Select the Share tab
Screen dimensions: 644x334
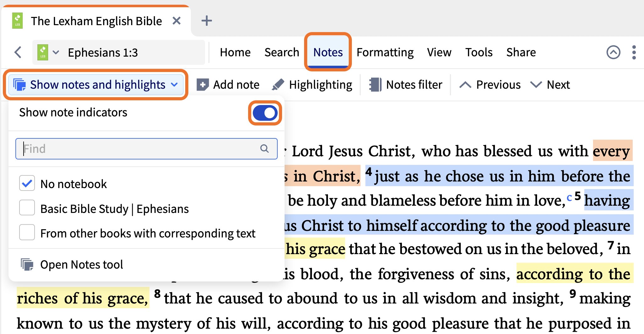pos(521,52)
